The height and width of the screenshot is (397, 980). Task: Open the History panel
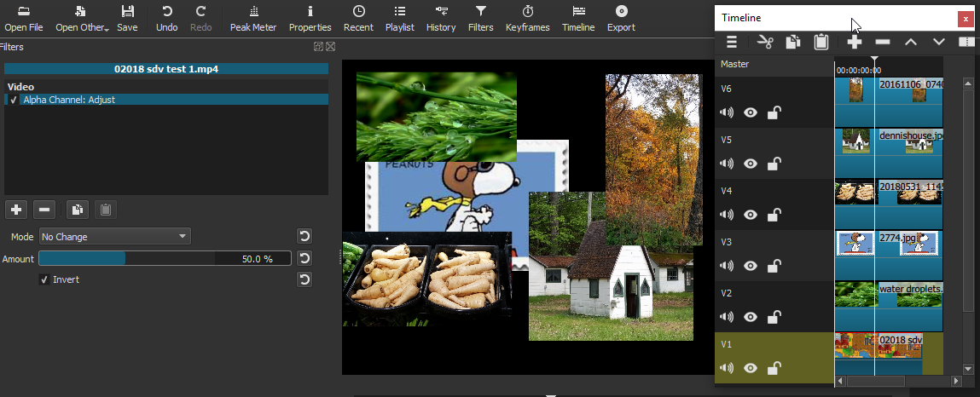[x=441, y=19]
